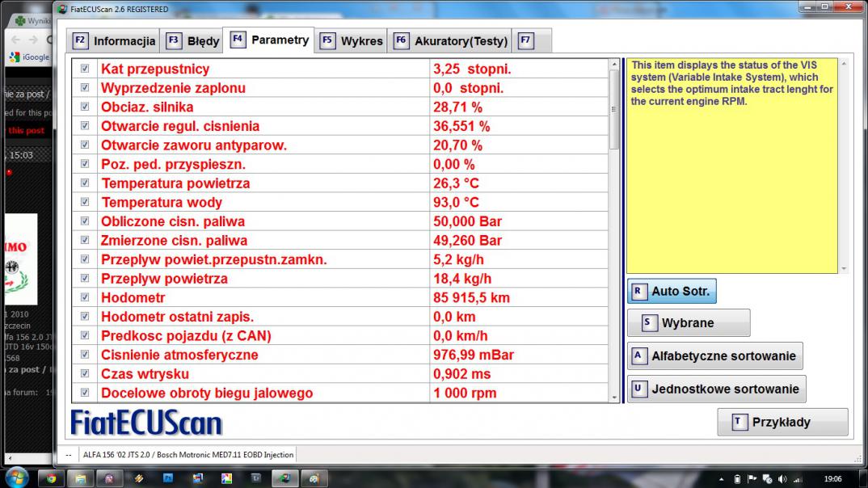Click Action Center flag icon
Viewport: 868px width, 488px height.
click(752, 479)
